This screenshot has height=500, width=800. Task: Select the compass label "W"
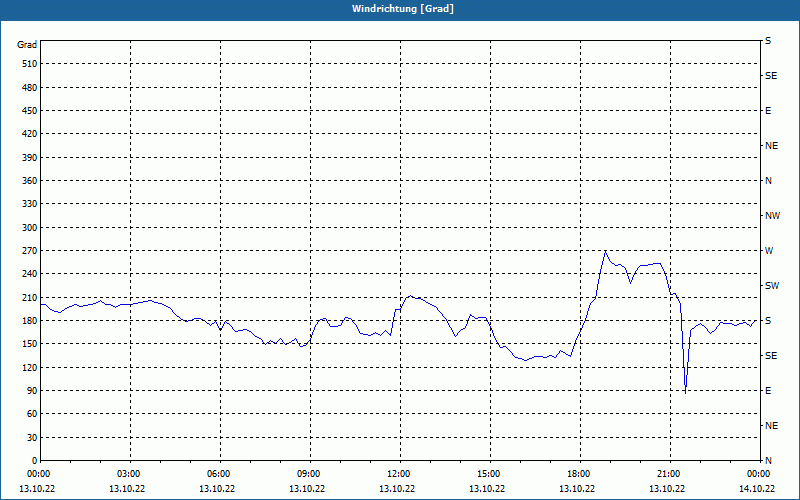pos(769,251)
